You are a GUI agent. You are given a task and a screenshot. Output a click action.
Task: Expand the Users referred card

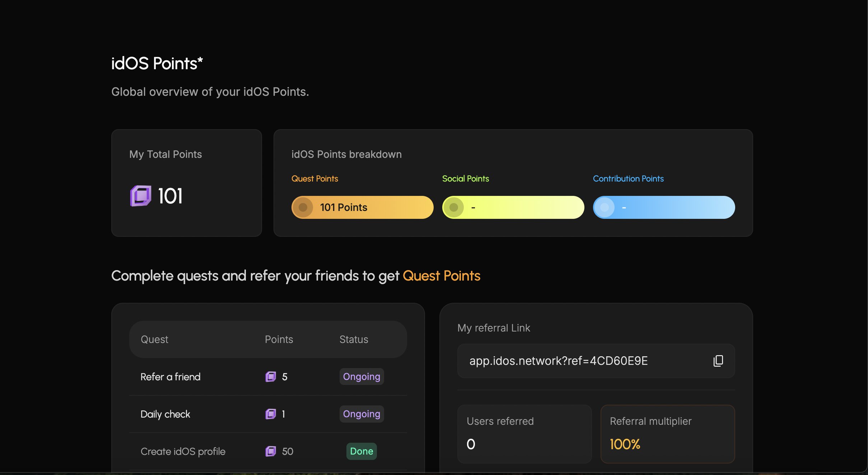pyautogui.click(x=524, y=434)
